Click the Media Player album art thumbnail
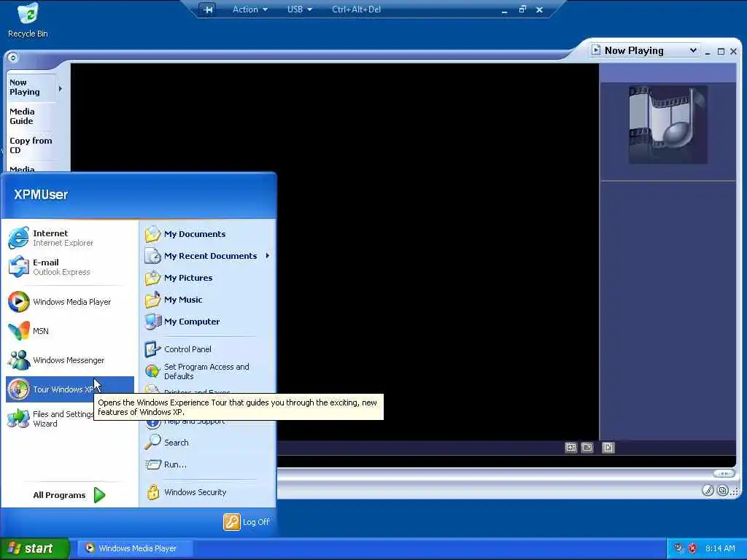This screenshot has height=560, width=747. coord(668,125)
